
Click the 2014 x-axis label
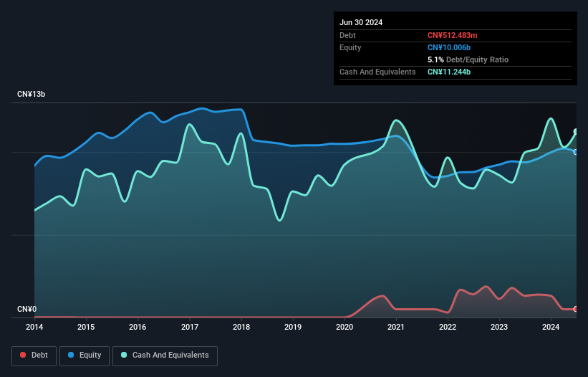pyautogui.click(x=34, y=327)
